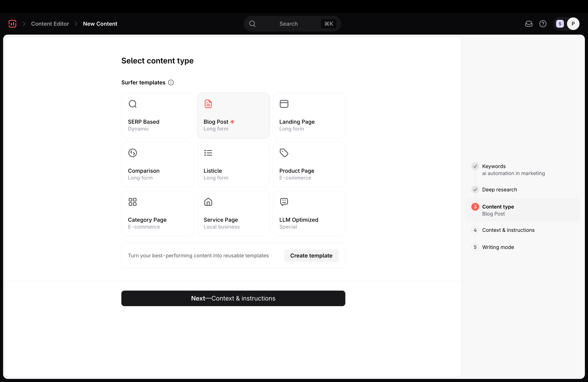Click the Category Page grid icon

click(x=133, y=202)
